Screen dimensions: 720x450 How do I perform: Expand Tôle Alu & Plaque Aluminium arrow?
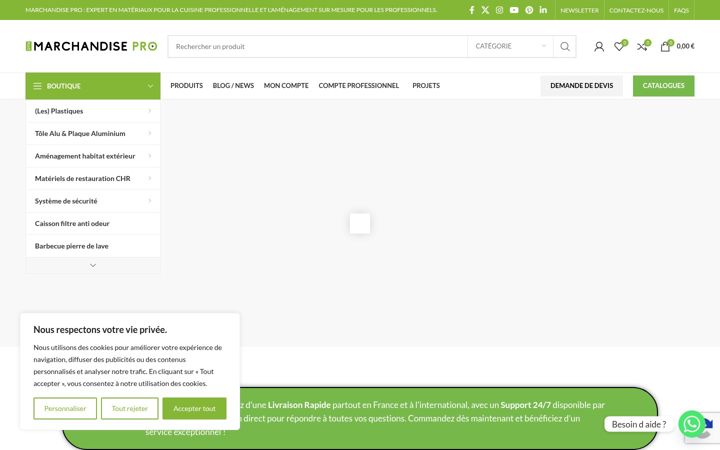point(150,133)
